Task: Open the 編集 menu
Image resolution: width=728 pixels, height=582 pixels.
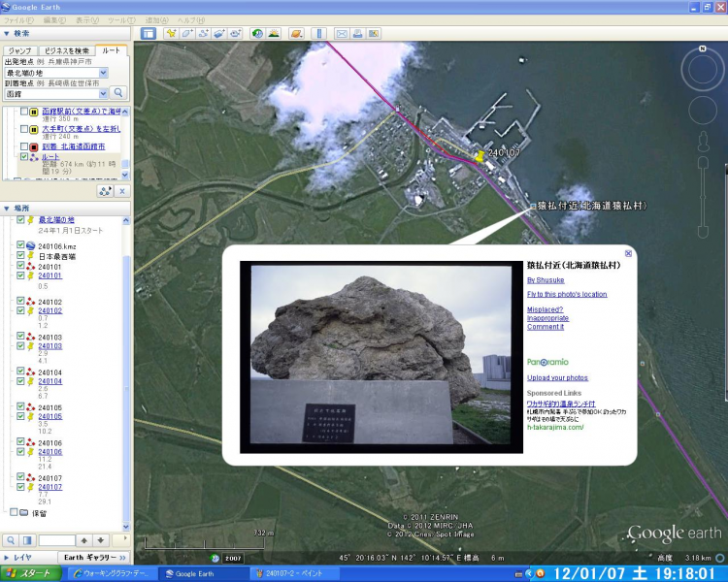Action: [54, 20]
